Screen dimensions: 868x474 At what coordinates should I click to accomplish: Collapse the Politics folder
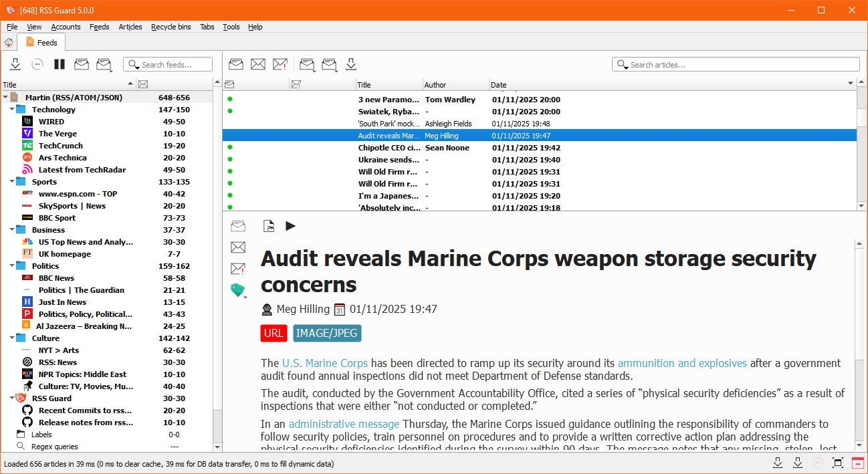click(12, 266)
